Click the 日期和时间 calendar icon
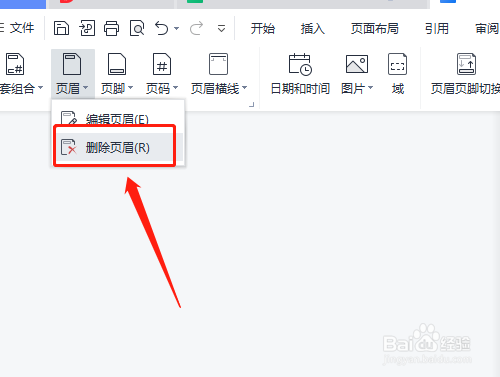Viewport: 500px width, 377px height. click(x=300, y=64)
